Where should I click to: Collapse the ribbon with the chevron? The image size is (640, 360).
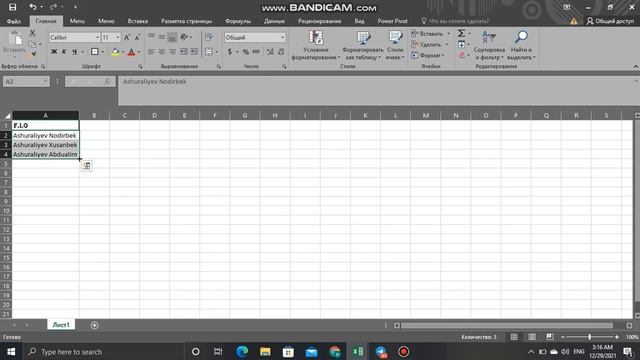pyautogui.click(x=636, y=66)
